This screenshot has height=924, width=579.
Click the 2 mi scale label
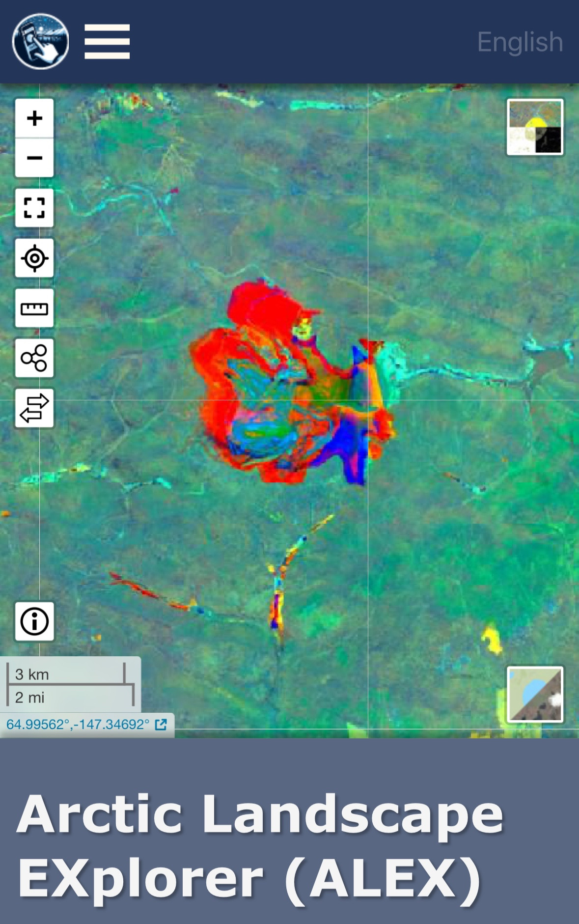29,697
